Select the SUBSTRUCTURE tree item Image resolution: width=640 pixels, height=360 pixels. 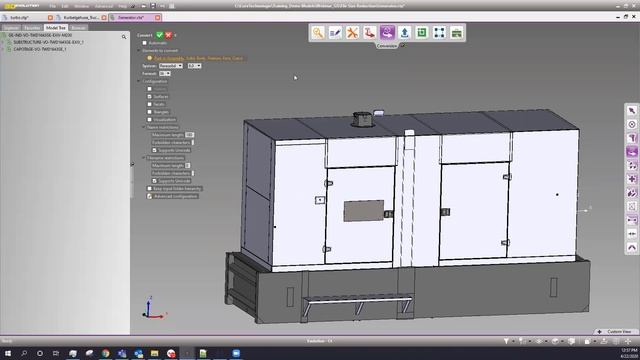(x=48, y=42)
